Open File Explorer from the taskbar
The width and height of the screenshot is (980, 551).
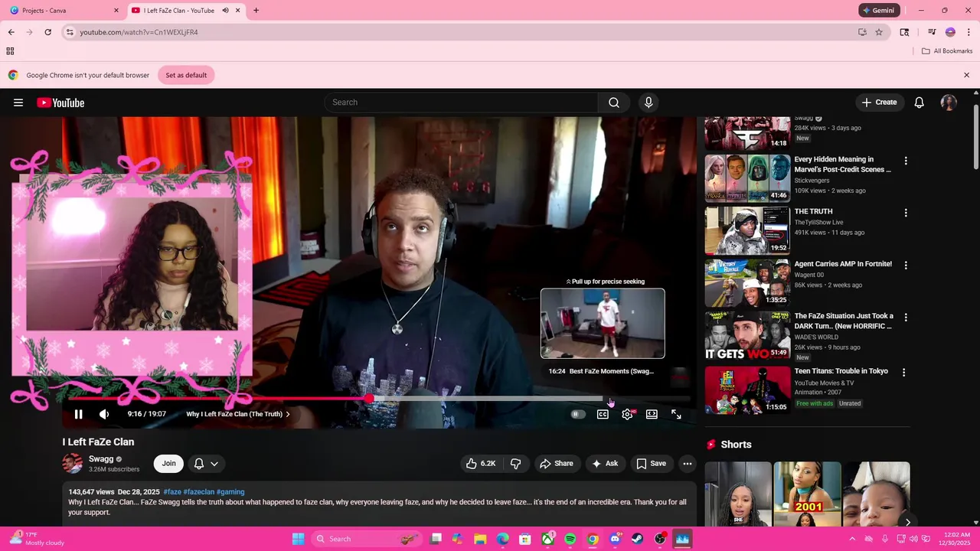pos(480,540)
